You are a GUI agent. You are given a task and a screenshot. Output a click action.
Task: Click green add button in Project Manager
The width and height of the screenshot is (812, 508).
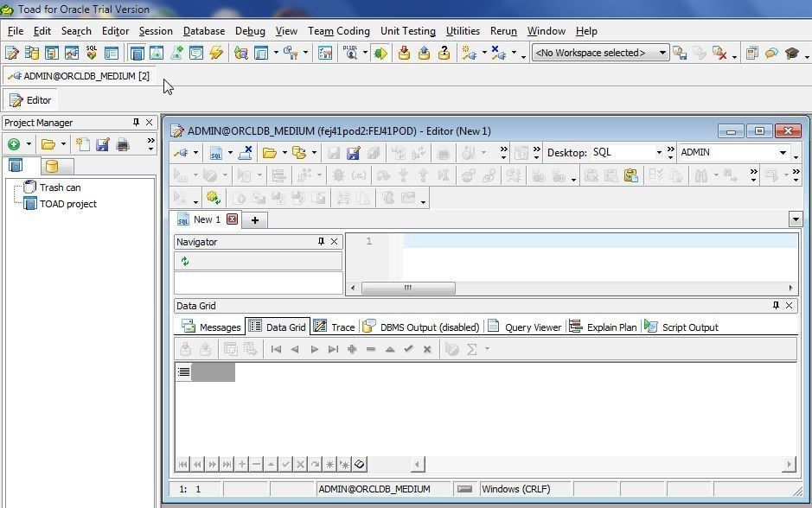pos(14,144)
